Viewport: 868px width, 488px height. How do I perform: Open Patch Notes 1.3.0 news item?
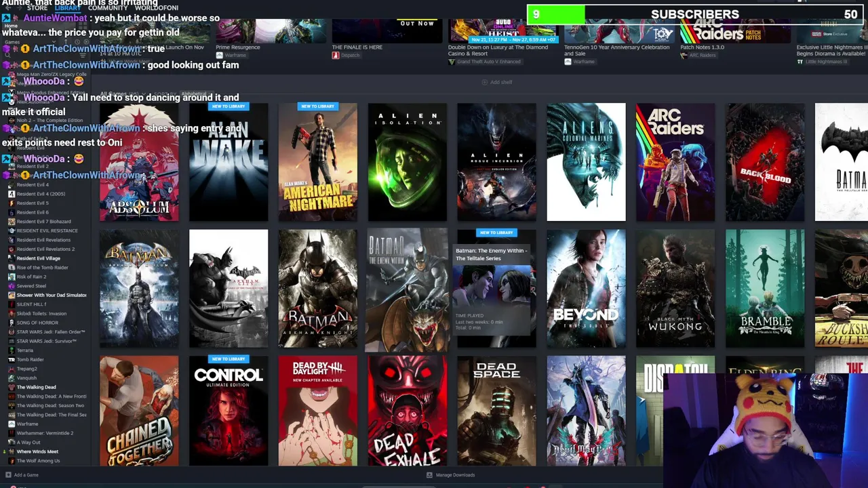pos(702,47)
